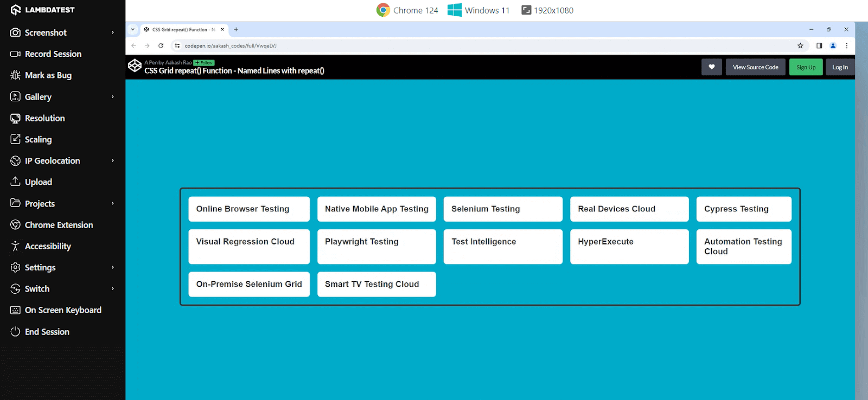Screen dimensions: 868x400
Task: Click the heart icon to love pen
Action: coord(711,67)
